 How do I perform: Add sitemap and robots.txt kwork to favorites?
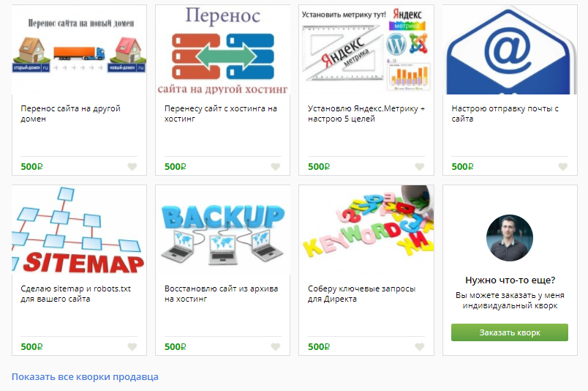pyautogui.click(x=132, y=346)
